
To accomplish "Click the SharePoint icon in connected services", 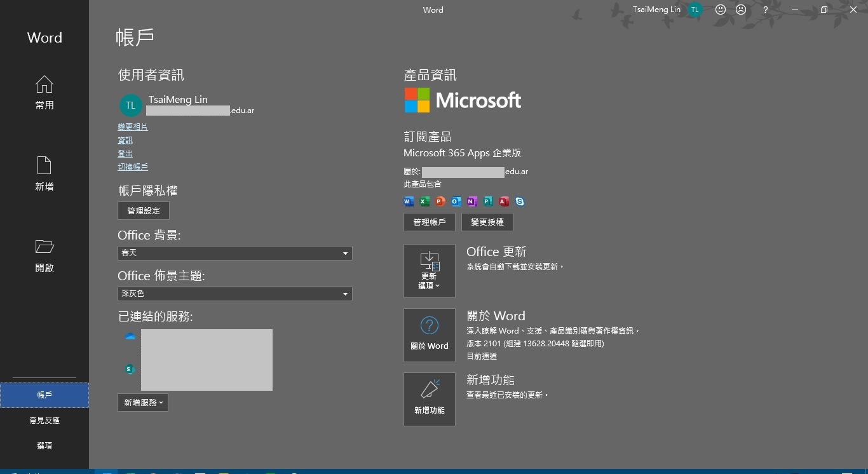I will click(130, 369).
